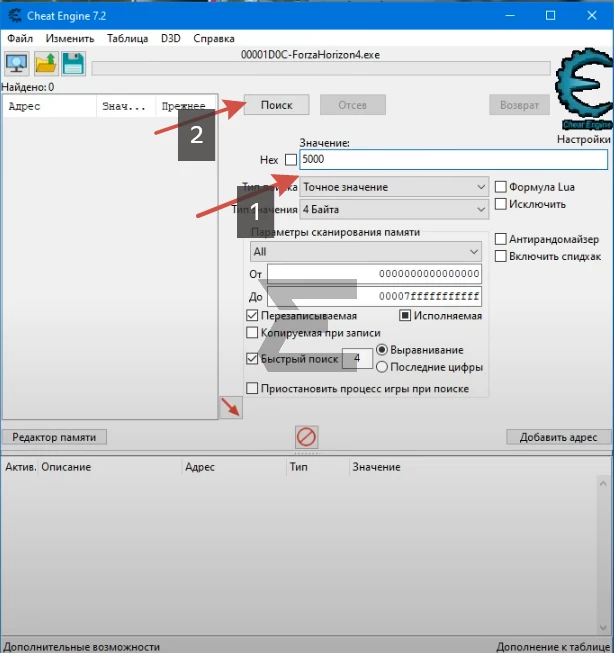Image resolution: width=614 pixels, height=653 pixels.
Task: Click the Знач... column header in results
Action: point(126,106)
